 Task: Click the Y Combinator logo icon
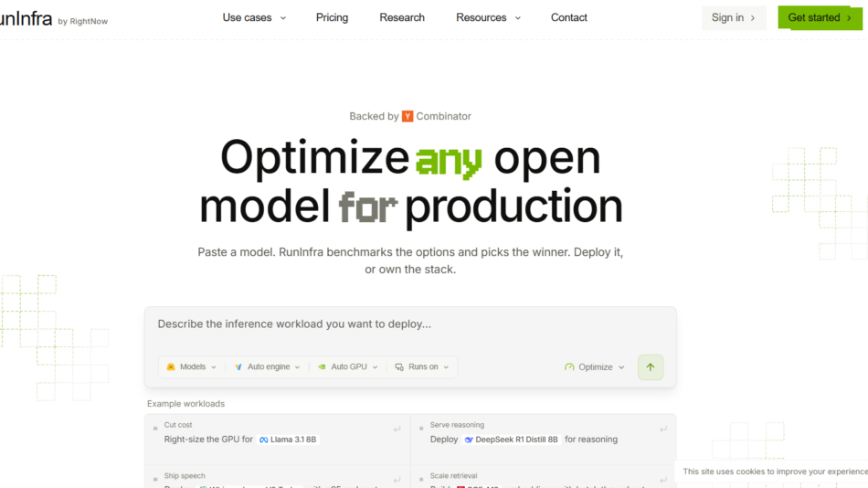click(408, 116)
